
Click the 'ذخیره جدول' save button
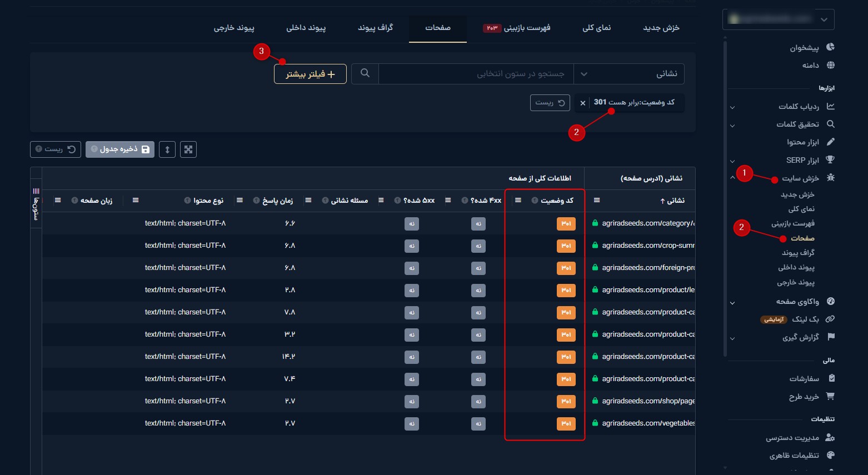pos(120,149)
